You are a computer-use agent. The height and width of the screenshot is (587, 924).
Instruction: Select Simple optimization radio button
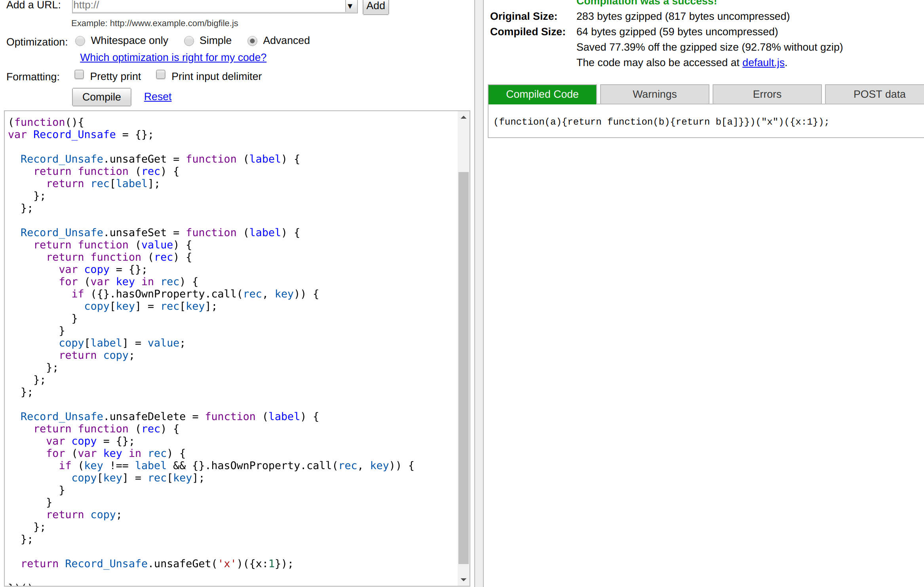[189, 41]
